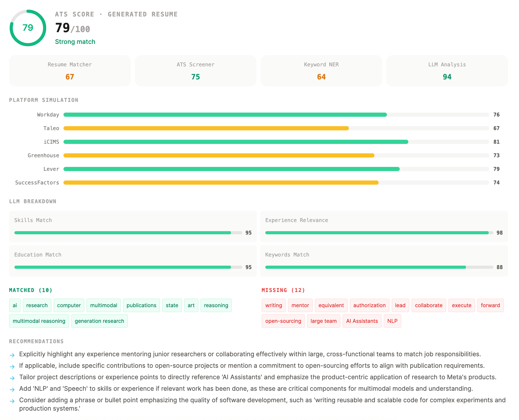Select the 'open-sourcing' missing keyword tag
This screenshot has width=519, height=420.
point(283,321)
